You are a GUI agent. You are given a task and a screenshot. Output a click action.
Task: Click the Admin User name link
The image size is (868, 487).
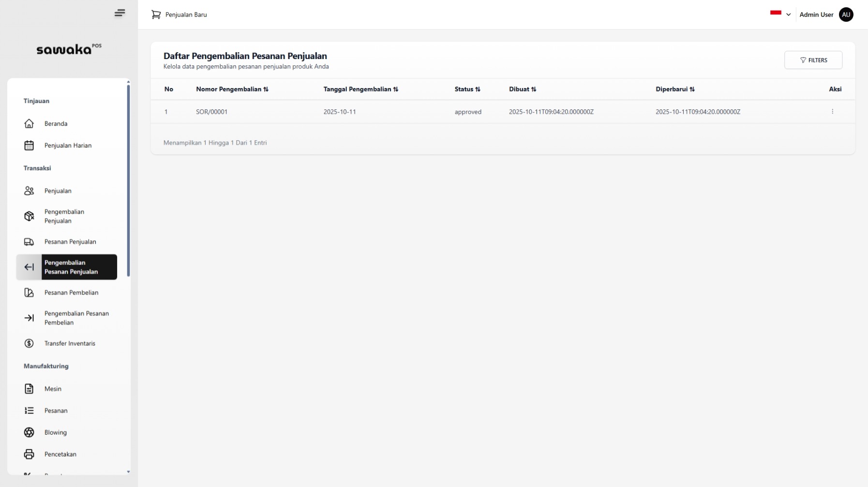[x=816, y=15]
